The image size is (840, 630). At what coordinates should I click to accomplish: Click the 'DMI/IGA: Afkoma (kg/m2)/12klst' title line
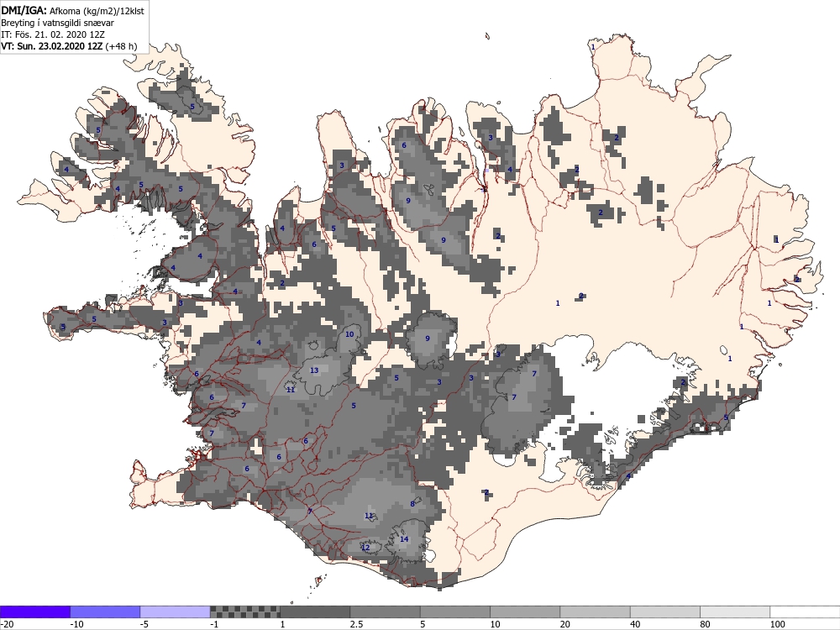[x=73, y=10]
